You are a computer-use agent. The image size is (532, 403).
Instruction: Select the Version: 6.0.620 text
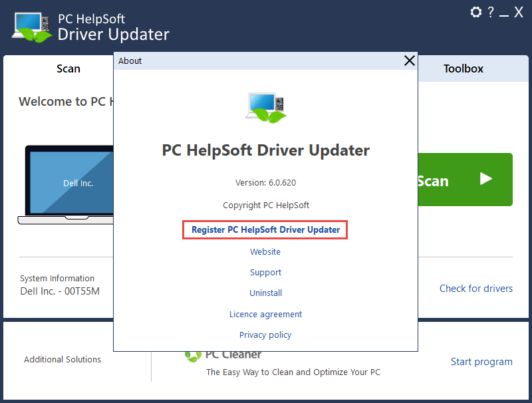[265, 182]
